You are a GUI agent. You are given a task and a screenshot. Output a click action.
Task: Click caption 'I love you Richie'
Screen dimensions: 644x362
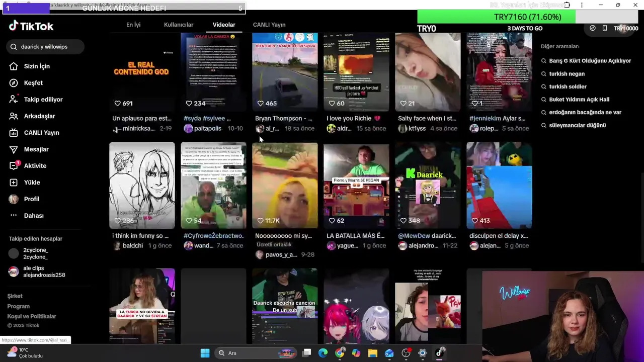pos(353,119)
